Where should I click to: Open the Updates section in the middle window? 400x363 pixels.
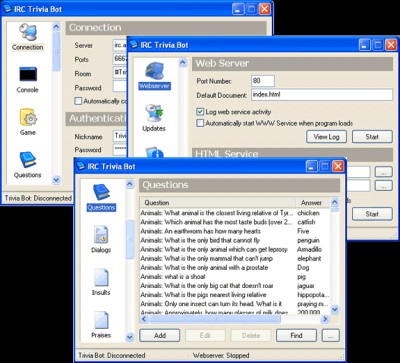(154, 118)
